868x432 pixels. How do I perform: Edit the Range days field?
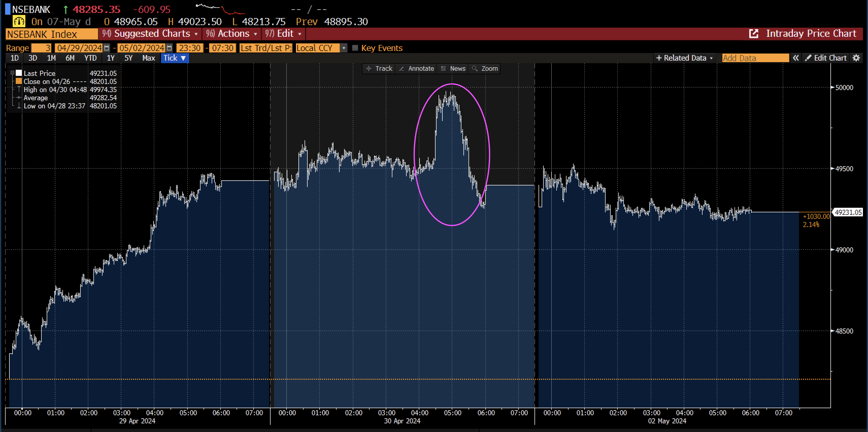[x=41, y=48]
